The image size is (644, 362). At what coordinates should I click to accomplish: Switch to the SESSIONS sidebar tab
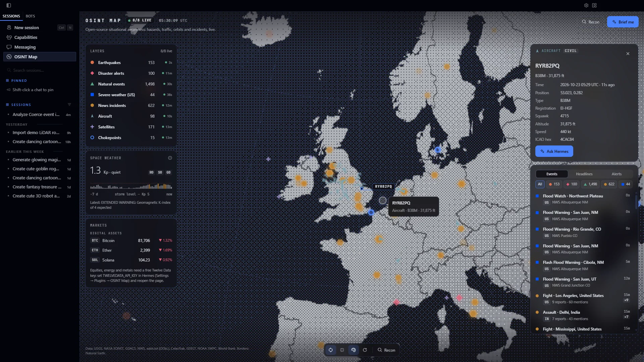pyautogui.click(x=11, y=16)
